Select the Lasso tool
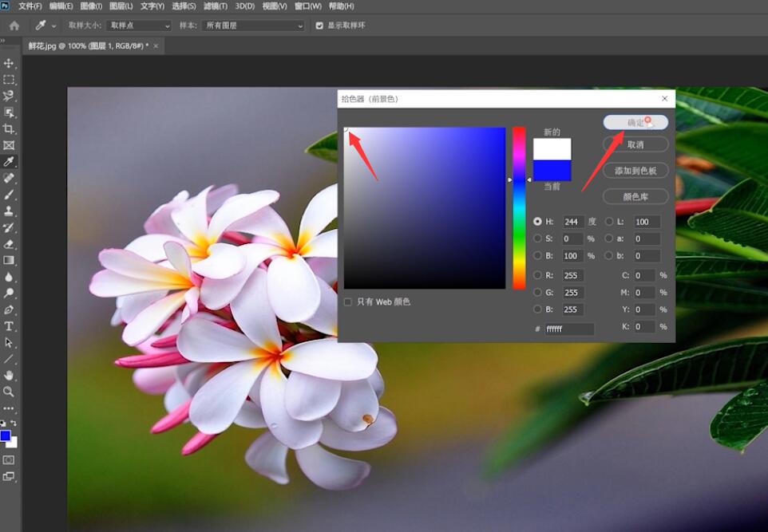This screenshot has width=768, height=532. [x=8, y=96]
